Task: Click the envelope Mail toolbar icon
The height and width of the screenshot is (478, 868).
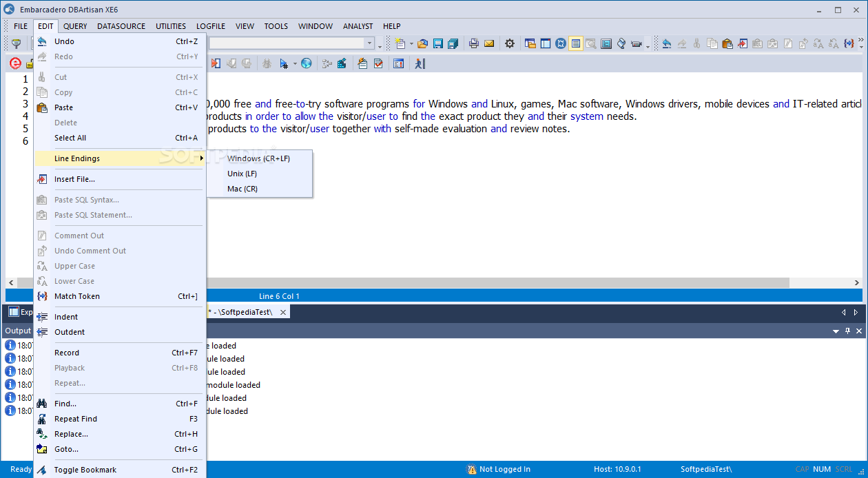Action: 489,43
